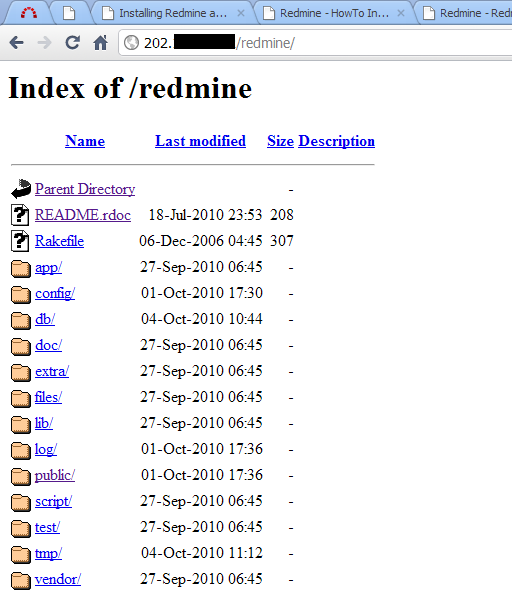The height and width of the screenshot is (595, 512).
Task: Switch to the red arc icon pinned tab
Action: pyautogui.click(x=29, y=13)
